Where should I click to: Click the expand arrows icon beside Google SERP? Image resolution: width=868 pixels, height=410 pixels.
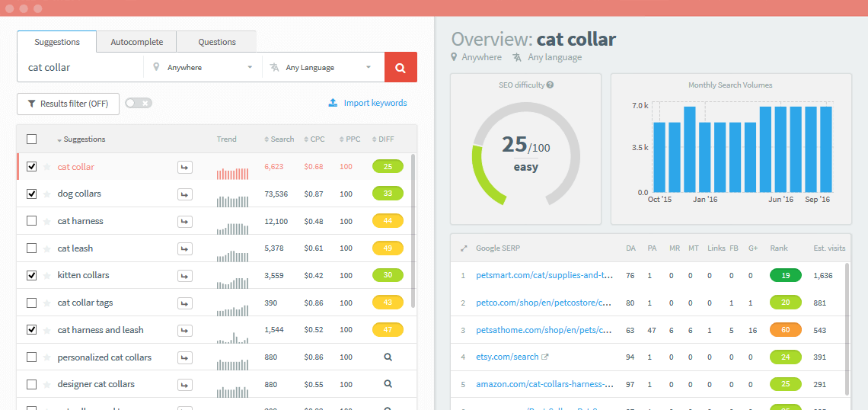coord(464,248)
